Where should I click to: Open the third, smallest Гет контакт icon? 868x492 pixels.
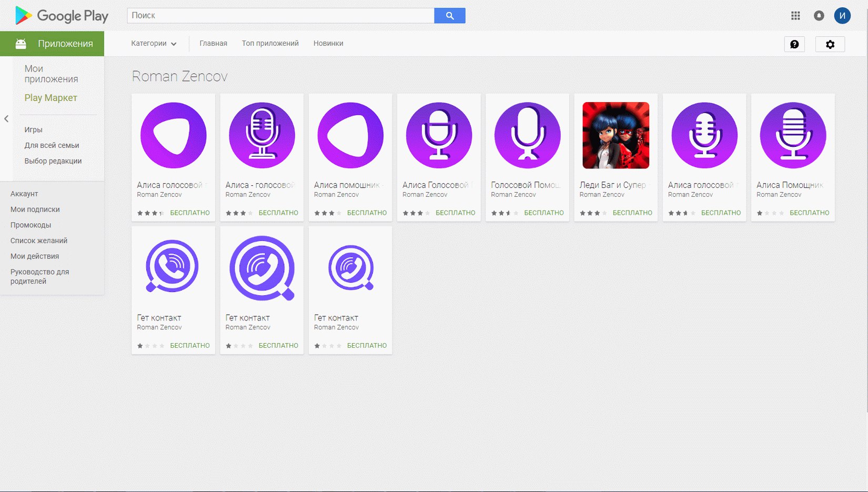(x=351, y=268)
